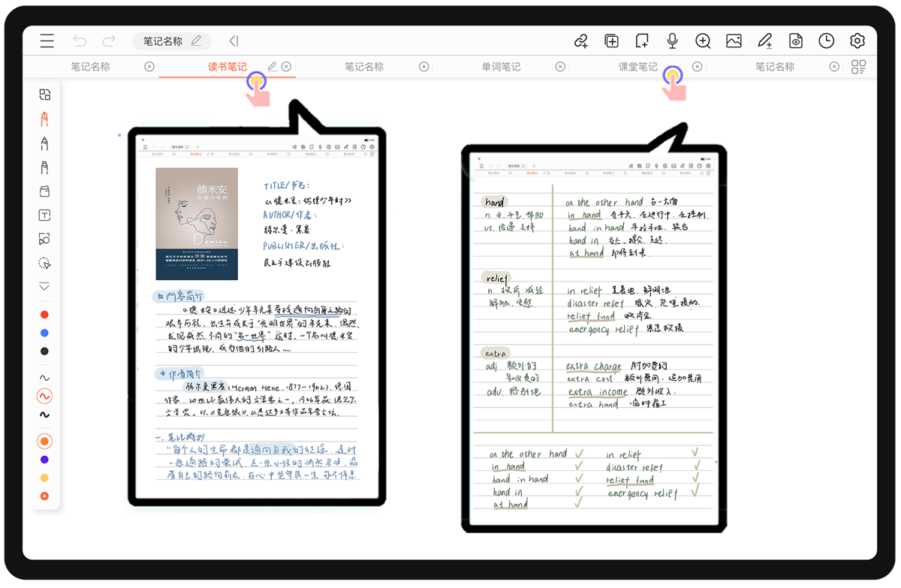Select the reading notes tablet preview
This screenshot has height=588, width=901.
(257, 316)
